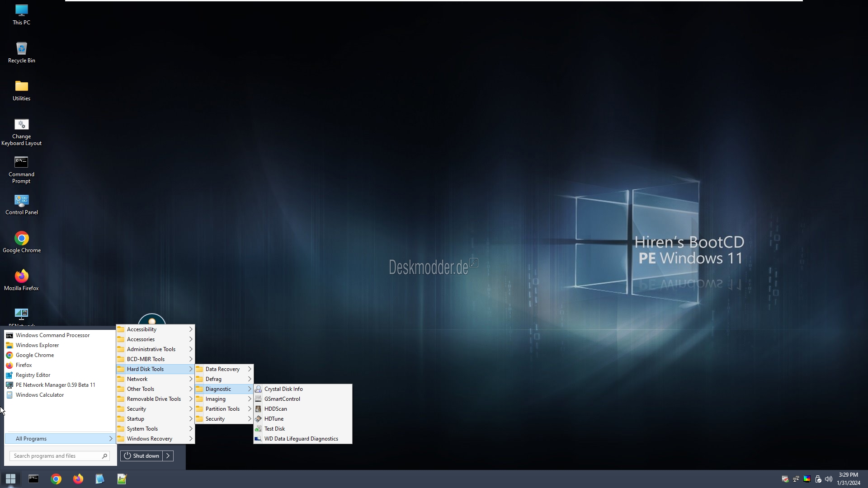The height and width of the screenshot is (488, 868).
Task: Click the color monitor tray icon
Action: (807, 479)
